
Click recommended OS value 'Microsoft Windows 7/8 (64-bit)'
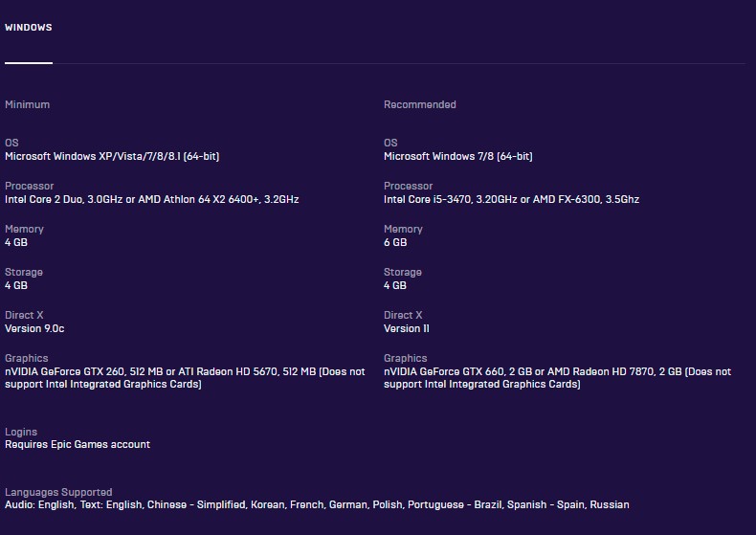click(458, 156)
